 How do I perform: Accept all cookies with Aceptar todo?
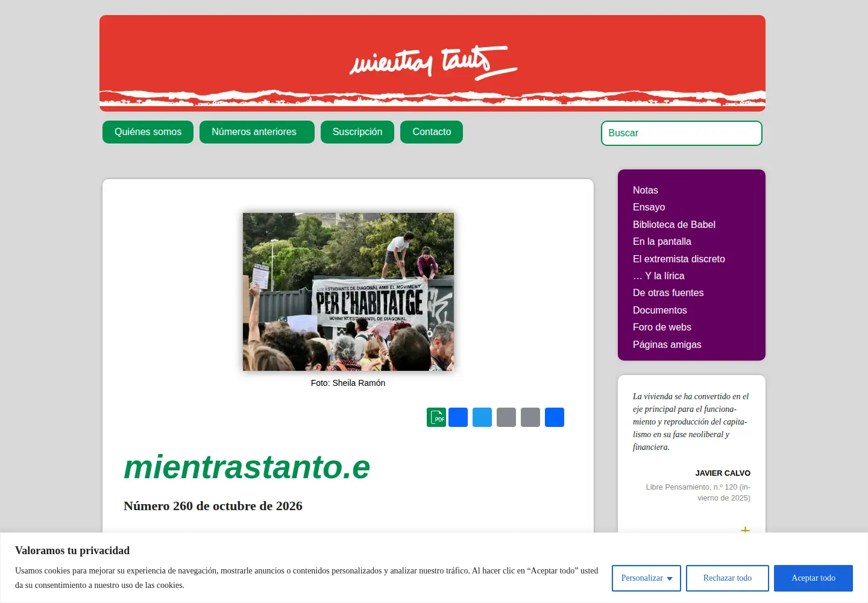click(x=813, y=578)
